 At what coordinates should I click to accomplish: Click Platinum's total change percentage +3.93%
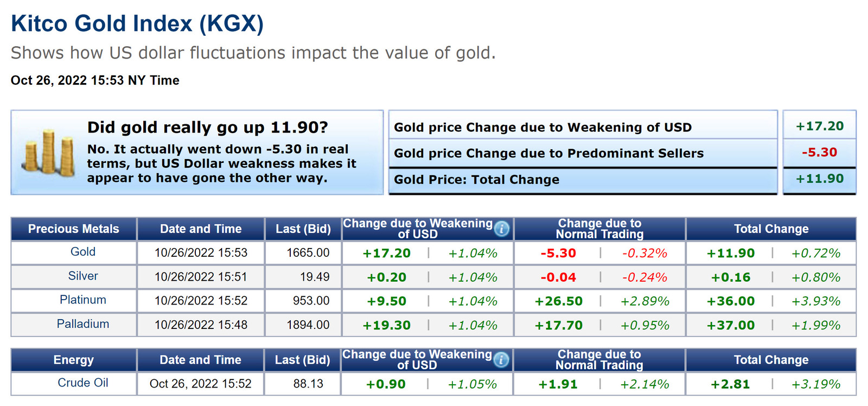tap(816, 301)
